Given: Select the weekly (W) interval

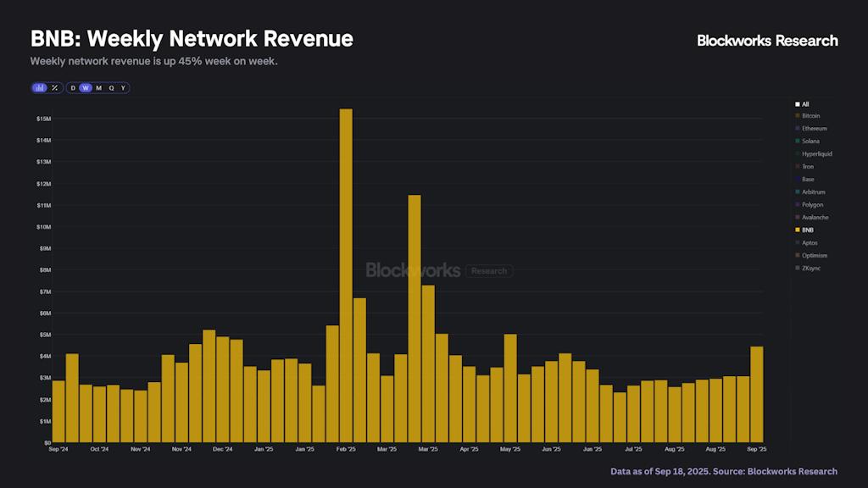Looking at the screenshot, I should [86, 88].
